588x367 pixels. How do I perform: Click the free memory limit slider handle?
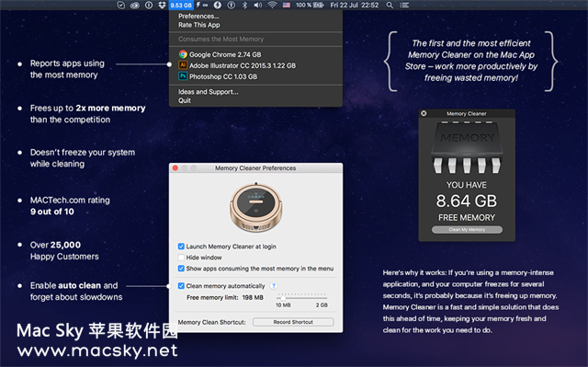coord(283,298)
